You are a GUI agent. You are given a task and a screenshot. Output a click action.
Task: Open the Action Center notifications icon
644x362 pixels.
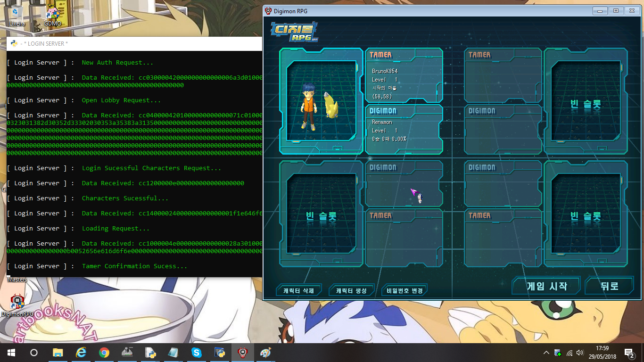pos(629,353)
